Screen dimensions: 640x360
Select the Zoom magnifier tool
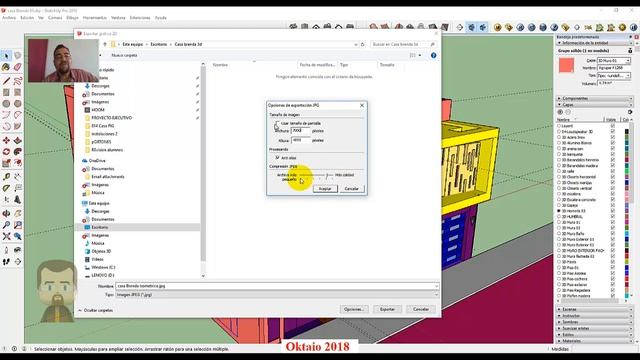[x=6, y=225]
